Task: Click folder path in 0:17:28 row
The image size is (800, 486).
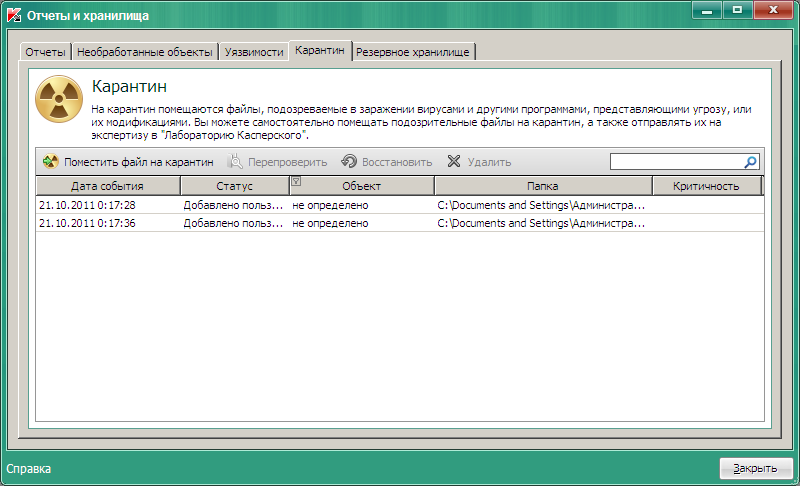Action: (541, 205)
